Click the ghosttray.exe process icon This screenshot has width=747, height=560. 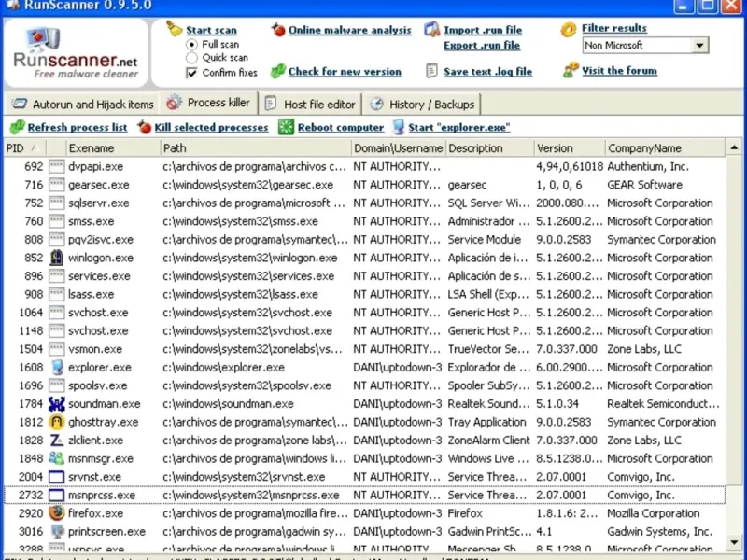click(57, 422)
